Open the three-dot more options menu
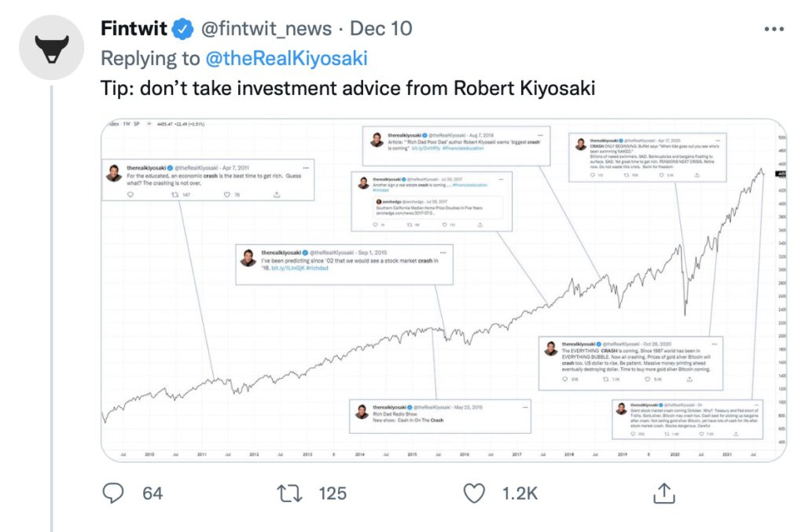 tap(774, 29)
